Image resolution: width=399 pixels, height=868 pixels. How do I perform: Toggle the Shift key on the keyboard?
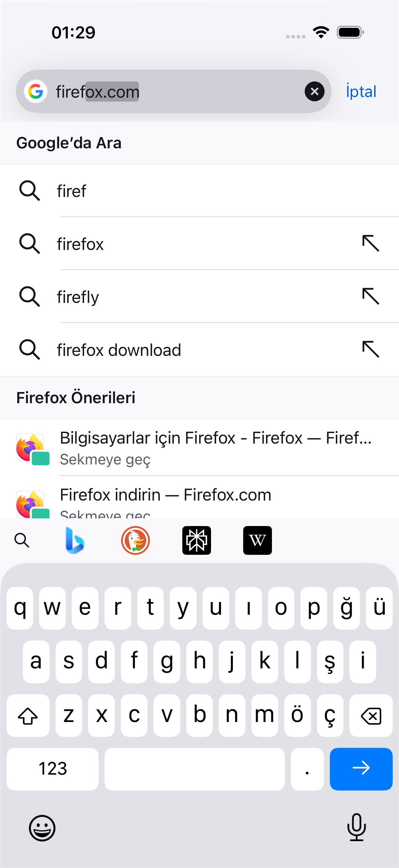[28, 715]
